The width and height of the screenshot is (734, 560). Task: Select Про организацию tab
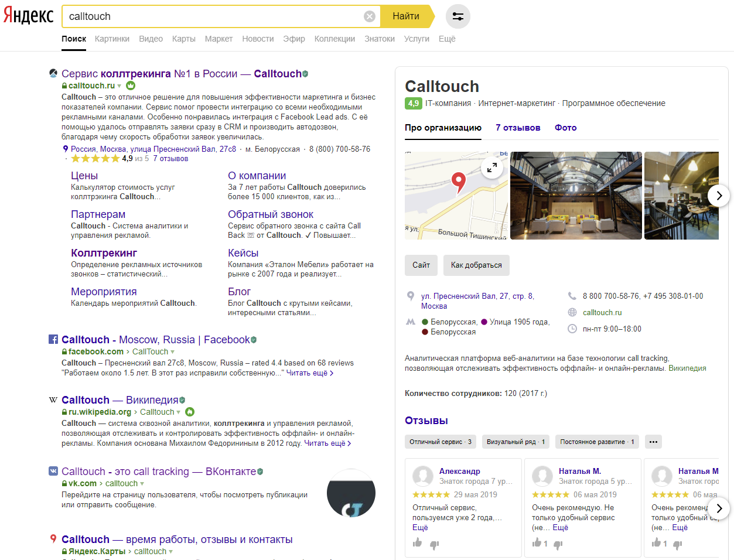(x=443, y=128)
